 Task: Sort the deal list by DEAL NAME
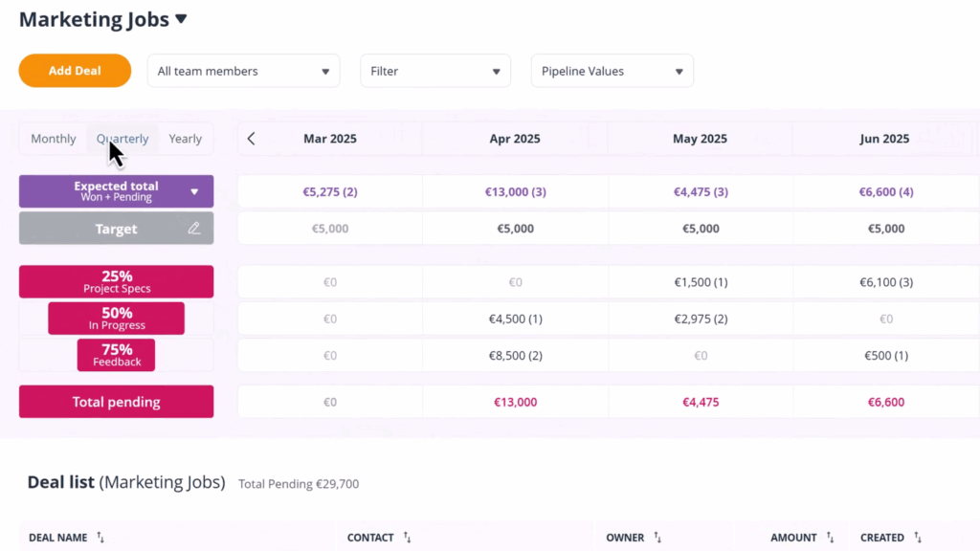(99, 538)
